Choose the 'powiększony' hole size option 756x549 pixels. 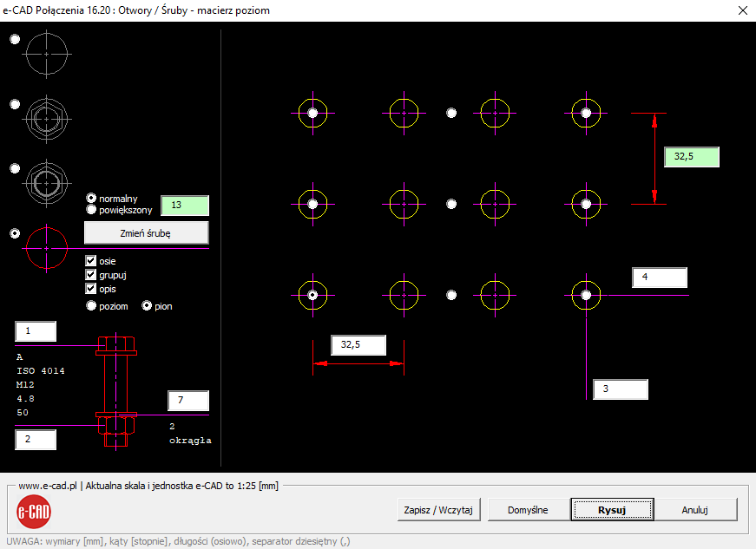tap(91, 210)
